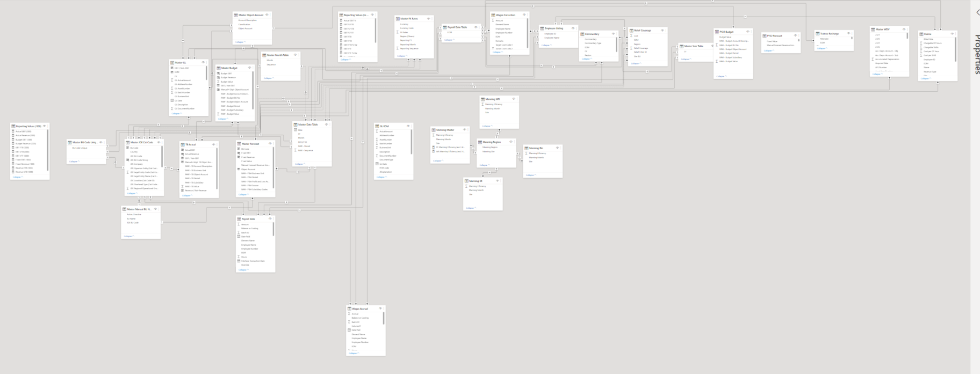Image resolution: width=980 pixels, height=374 pixels.
Task: Select the Master Forecast table icon
Action: click(239, 144)
